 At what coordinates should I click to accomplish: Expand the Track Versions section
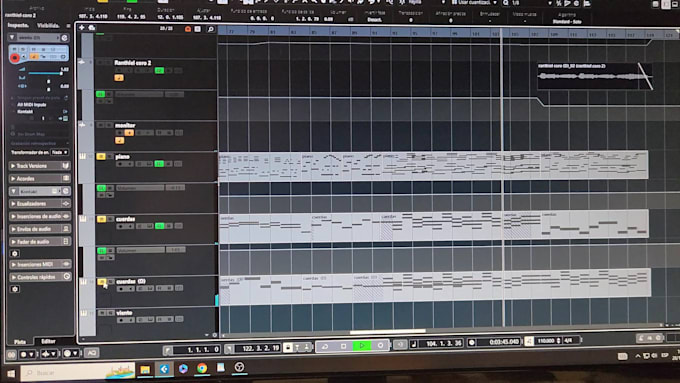(13, 166)
